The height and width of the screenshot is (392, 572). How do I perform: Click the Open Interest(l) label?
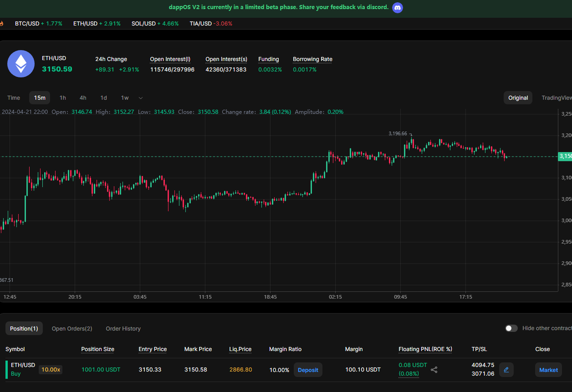[170, 59]
